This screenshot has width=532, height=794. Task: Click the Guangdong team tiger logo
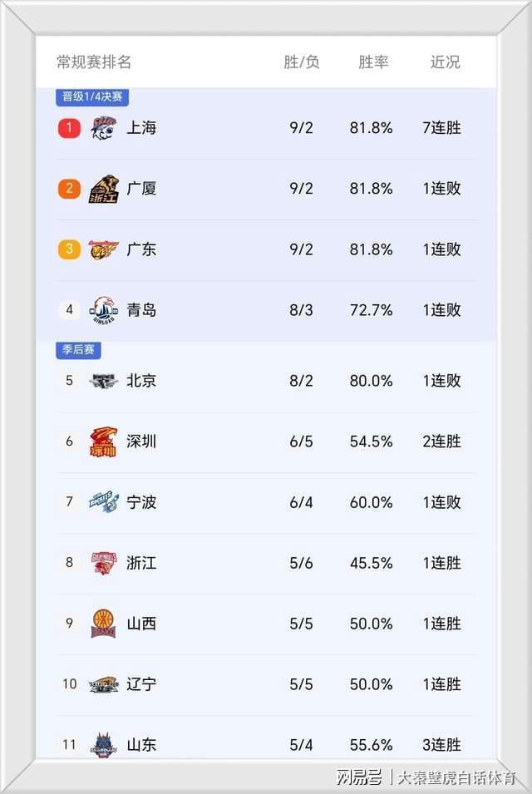click(x=104, y=249)
